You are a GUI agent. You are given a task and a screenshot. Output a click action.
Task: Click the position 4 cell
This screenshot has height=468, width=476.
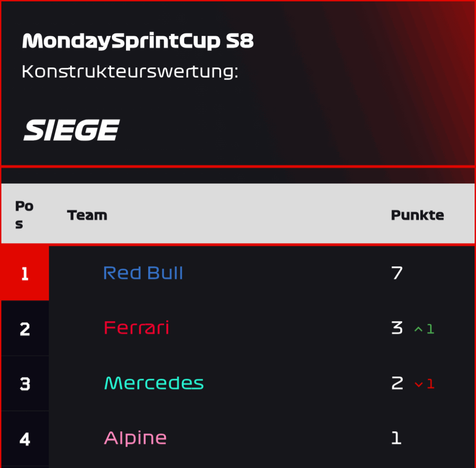25,439
